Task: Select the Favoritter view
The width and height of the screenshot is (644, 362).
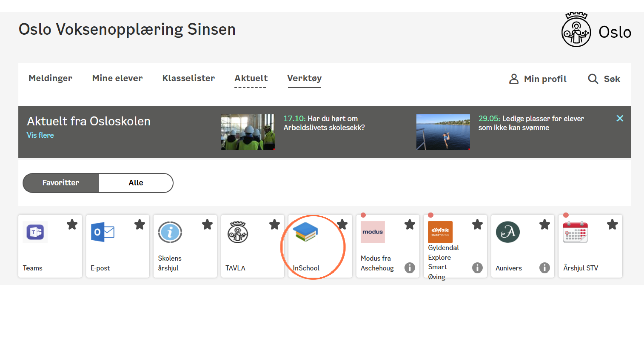Action: click(61, 183)
